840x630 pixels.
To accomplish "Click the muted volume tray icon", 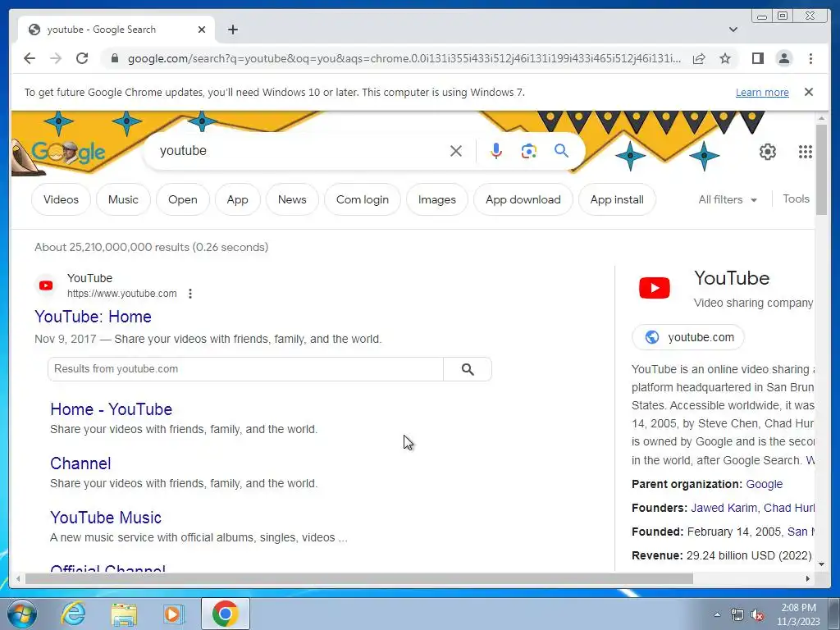I will [757, 615].
